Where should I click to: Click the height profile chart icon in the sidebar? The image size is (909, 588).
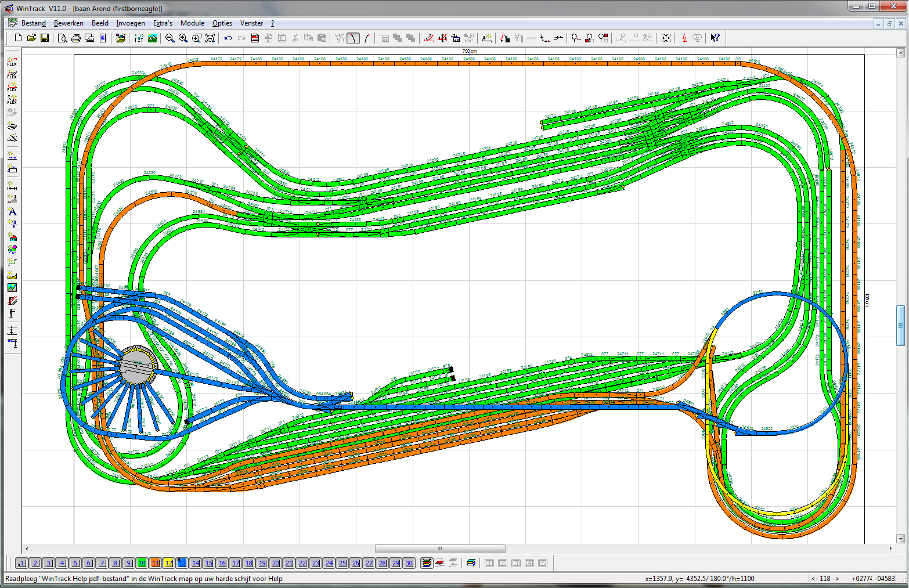click(x=12, y=276)
